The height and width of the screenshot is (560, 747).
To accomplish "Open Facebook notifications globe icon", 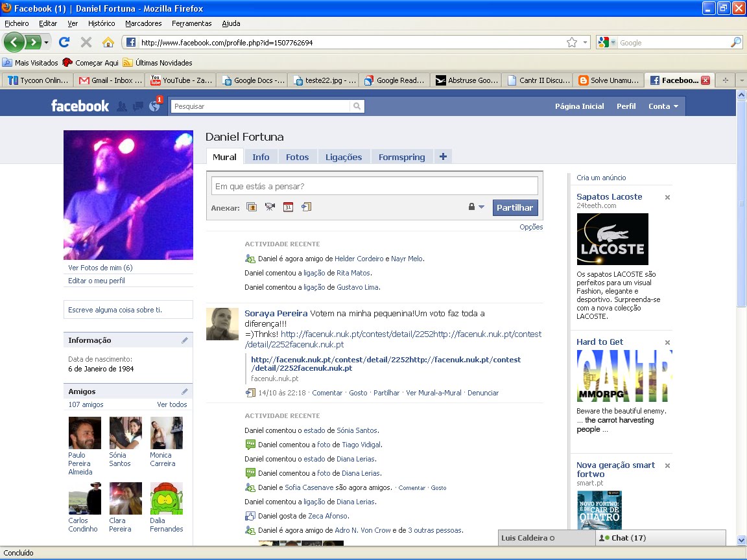I will pos(154,106).
